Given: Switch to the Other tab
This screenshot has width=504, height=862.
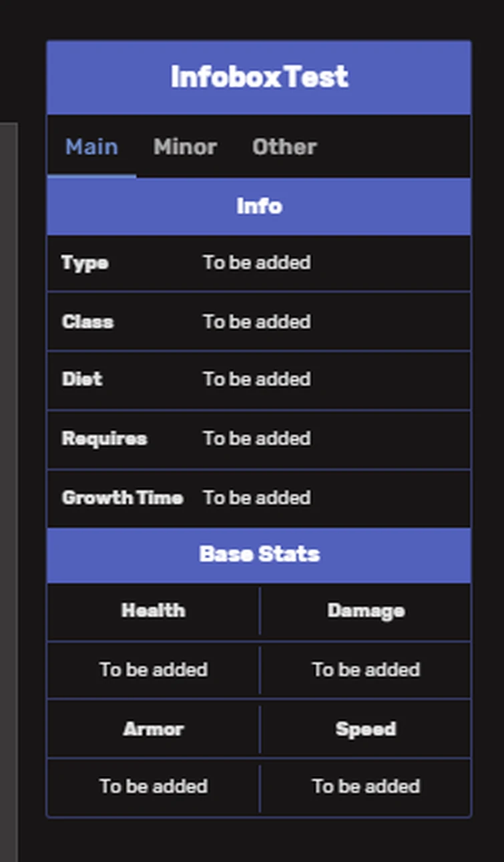Looking at the screenshot, I should [284, 147].
